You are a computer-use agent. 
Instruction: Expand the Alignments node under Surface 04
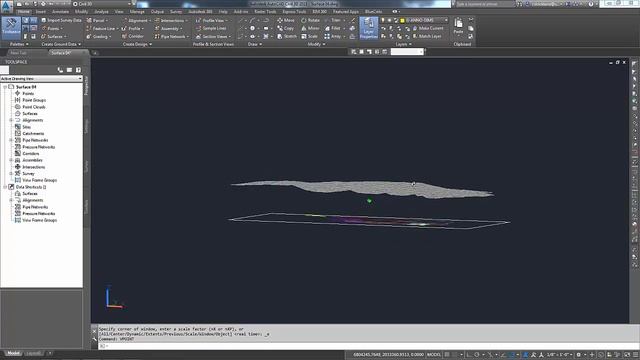click(11, 120)
